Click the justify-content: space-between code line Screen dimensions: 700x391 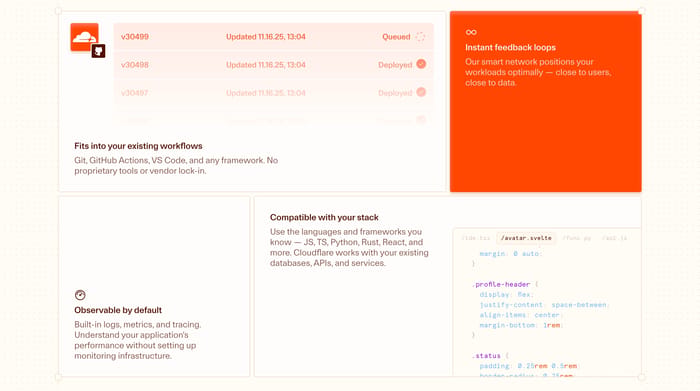544,305
